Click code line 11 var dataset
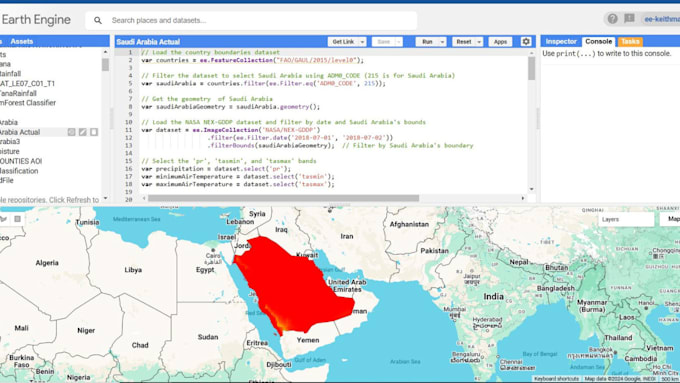Image resolution: width=680 pixels, height=383 pixels. (230, 130)
